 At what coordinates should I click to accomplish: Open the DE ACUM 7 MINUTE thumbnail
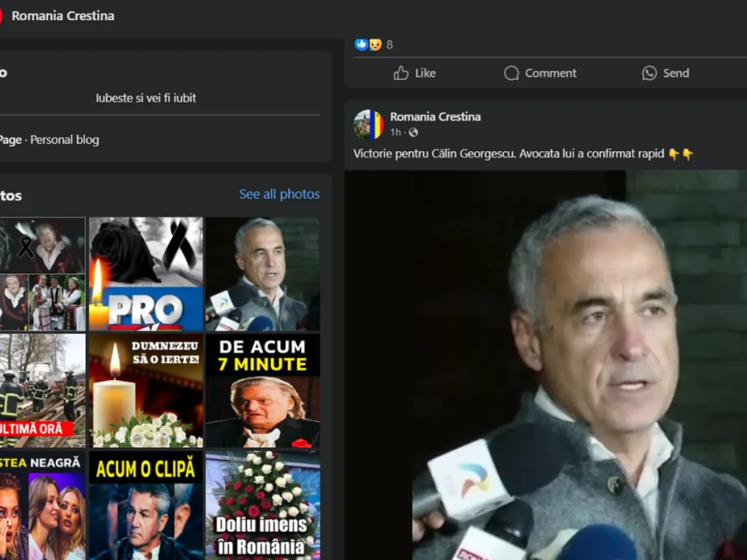point(263,390)
